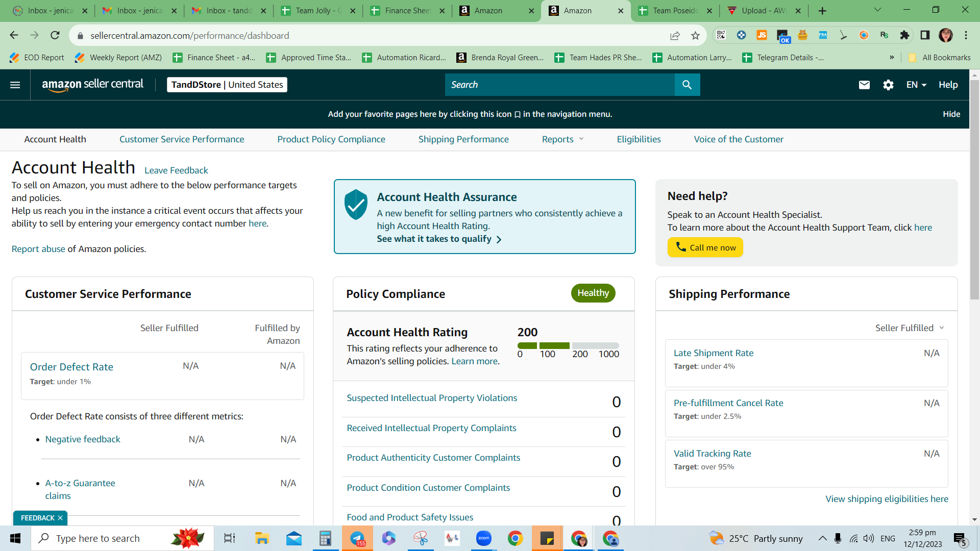Open Task View in the taskbar
Image resolution: width=980 pixels, height=551 pixels.
pos(230,538)
